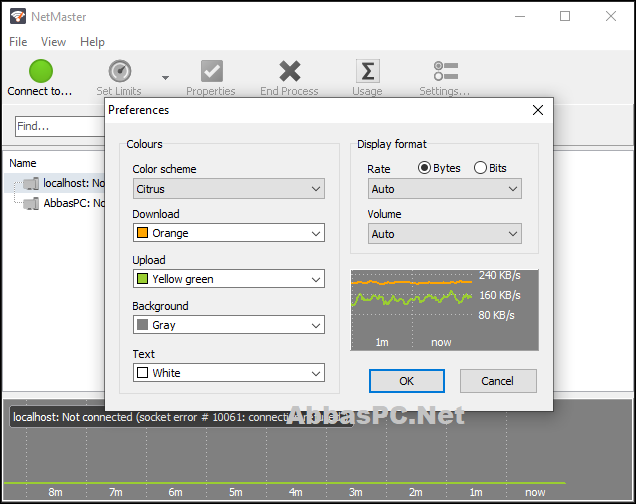636x504 pixels.
Task: Open the Rate Auto dropdown
Action: [445, 189]
